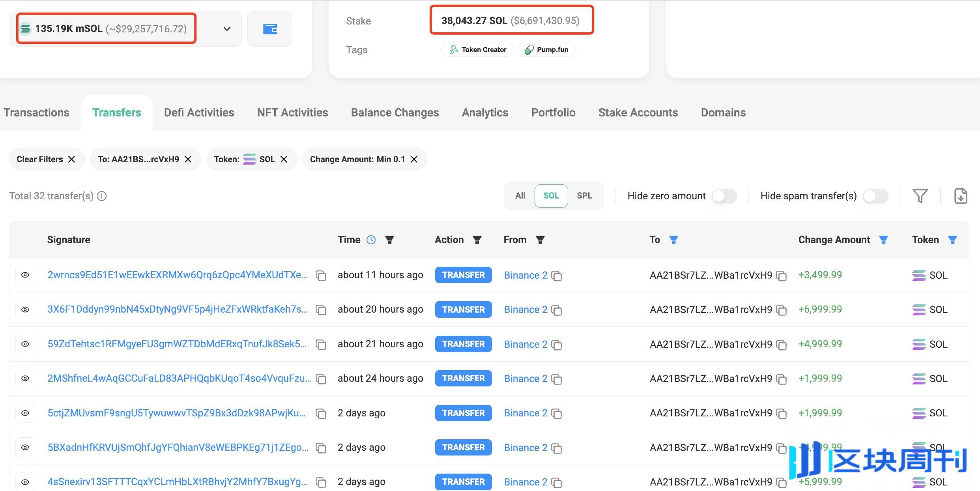Click eye icon for 5BXadnHfKRVU transaction row
980x491 pixels.
click(25, 448)
